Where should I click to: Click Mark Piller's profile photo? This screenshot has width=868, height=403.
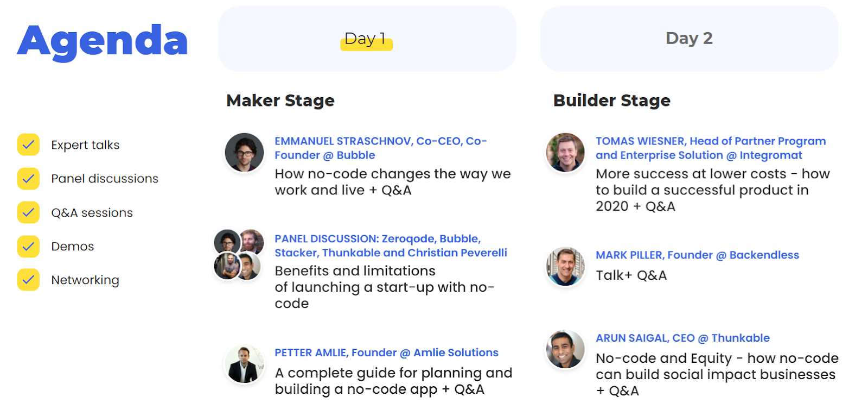[x=565, y=266]
